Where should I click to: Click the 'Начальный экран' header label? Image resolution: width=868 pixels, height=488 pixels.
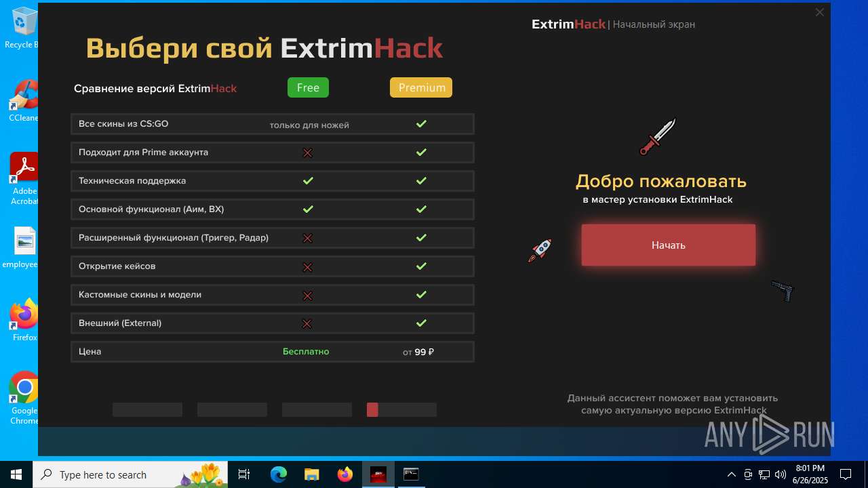(x=654, y=24)
